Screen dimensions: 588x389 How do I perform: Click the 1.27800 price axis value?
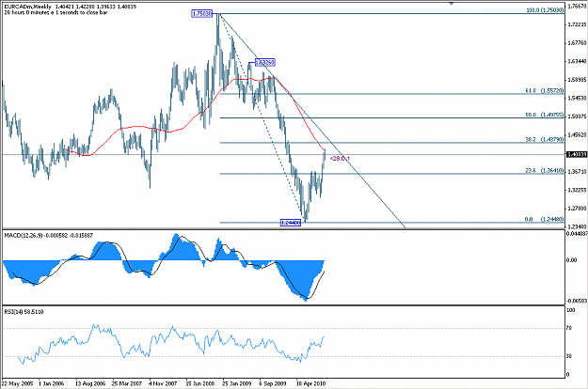pos(577,208)
